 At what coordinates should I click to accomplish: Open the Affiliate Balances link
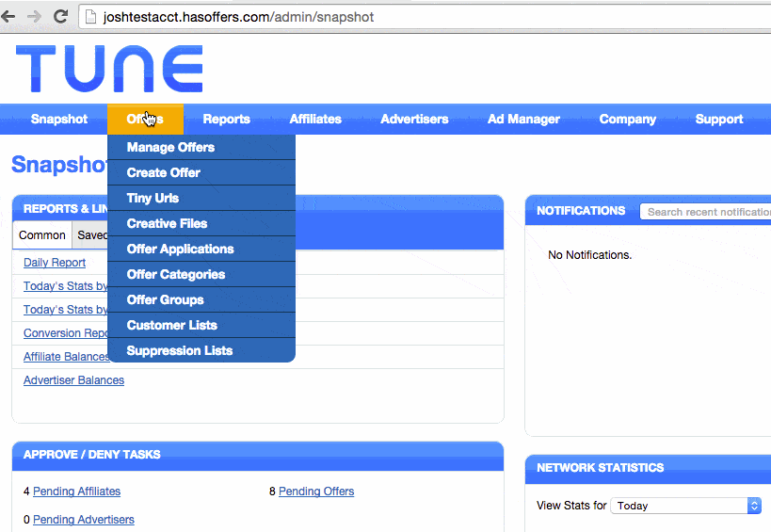[66, 357]
